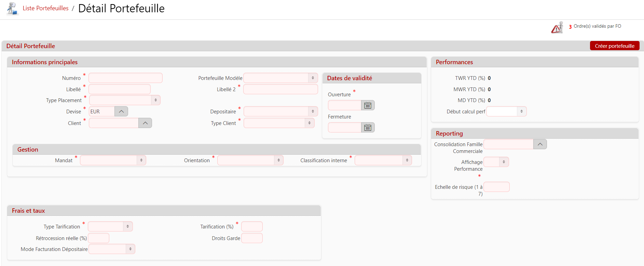The image size is (644, 266).
Task: Expand the Client lookup chevron button
Action: point(145,123)
